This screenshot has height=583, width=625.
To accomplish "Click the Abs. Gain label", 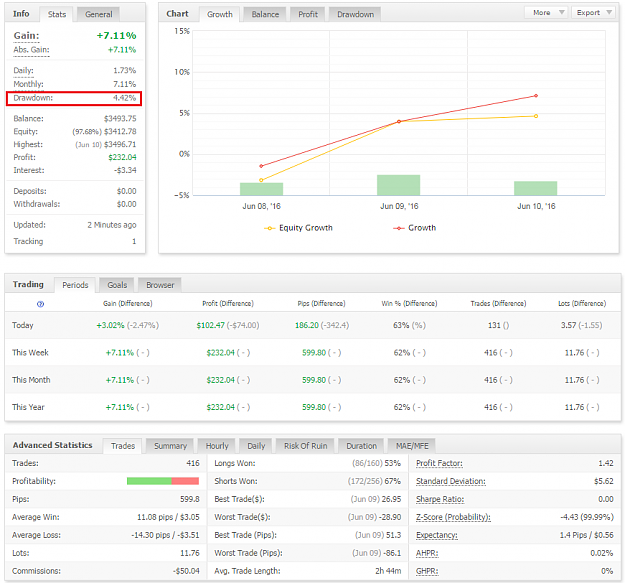I will pos(31,50).
